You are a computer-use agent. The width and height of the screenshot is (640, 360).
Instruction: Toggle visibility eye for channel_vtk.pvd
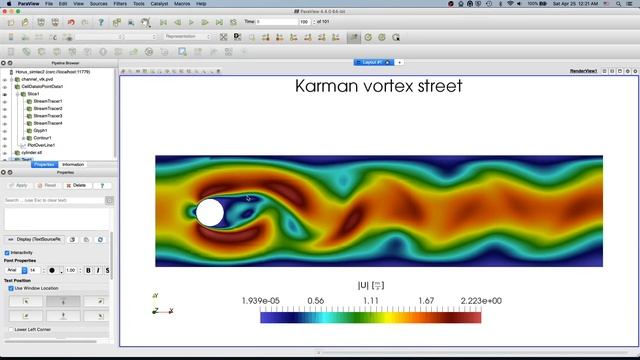pyautogui.click(x=4, y=80)
